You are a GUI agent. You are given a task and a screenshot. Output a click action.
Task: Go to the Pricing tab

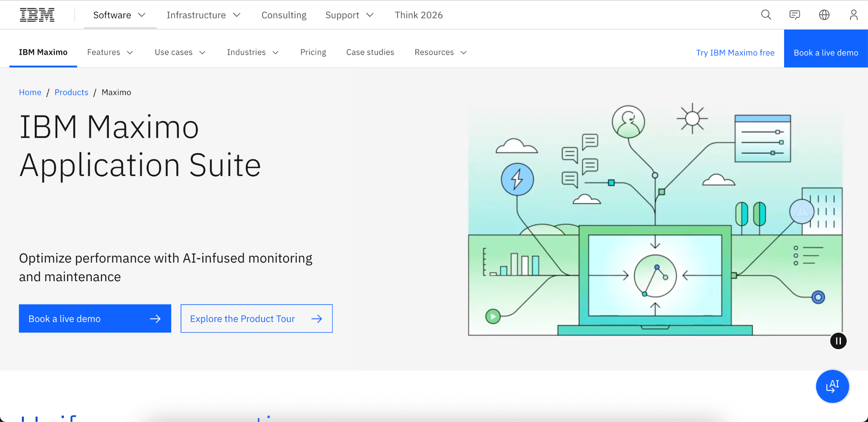point(313,52)
